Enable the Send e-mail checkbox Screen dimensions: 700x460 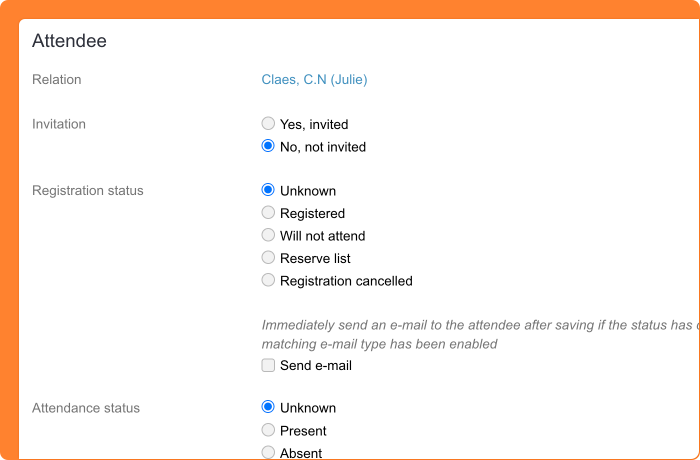click(268, 366)
